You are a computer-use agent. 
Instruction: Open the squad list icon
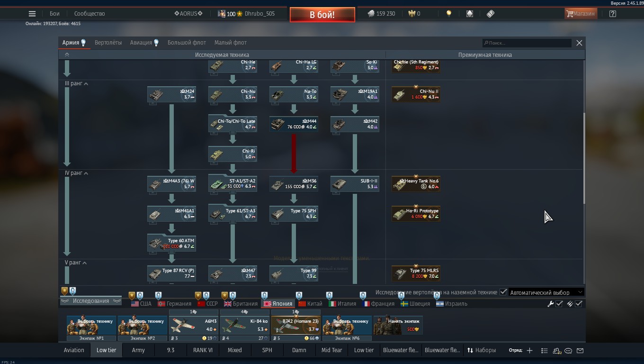[x=545, y=351]
